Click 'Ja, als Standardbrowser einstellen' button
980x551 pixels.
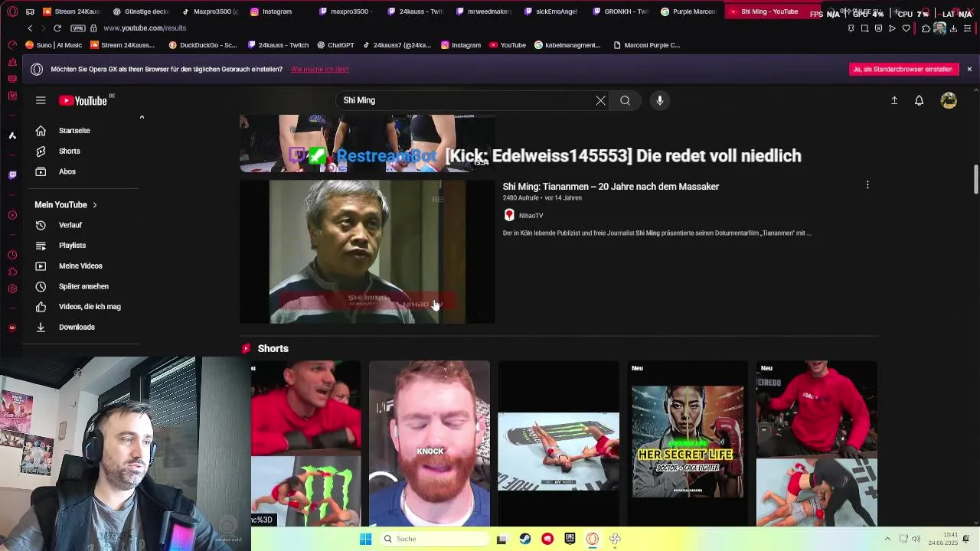point(904,69)
